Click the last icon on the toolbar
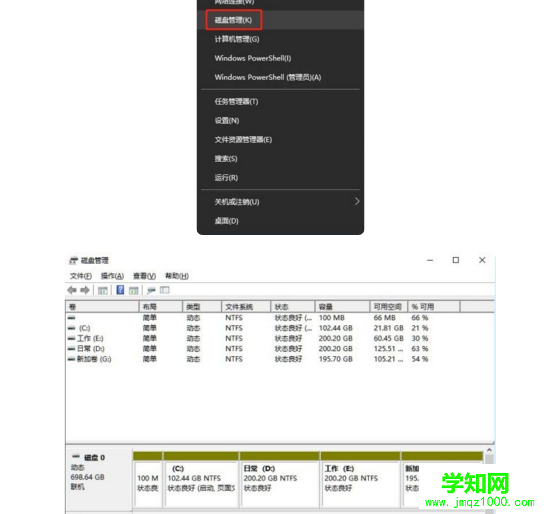The height and width of the screenshot is (514, 546). (164, 290)
